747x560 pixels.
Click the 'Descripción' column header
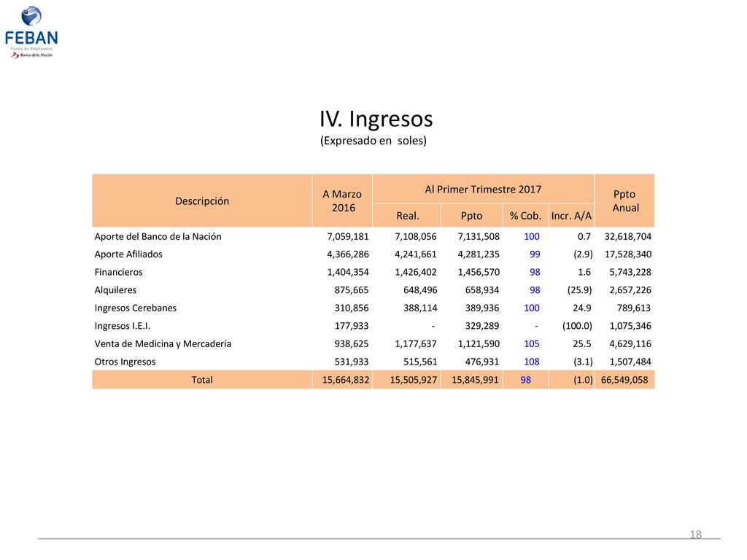click(202, 201)
